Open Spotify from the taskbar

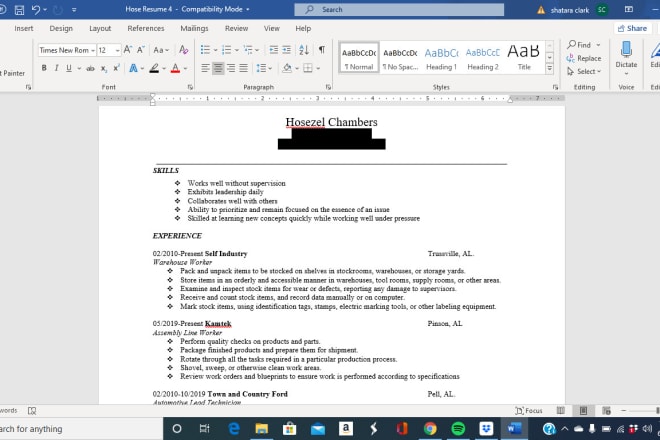pos(458,428)
